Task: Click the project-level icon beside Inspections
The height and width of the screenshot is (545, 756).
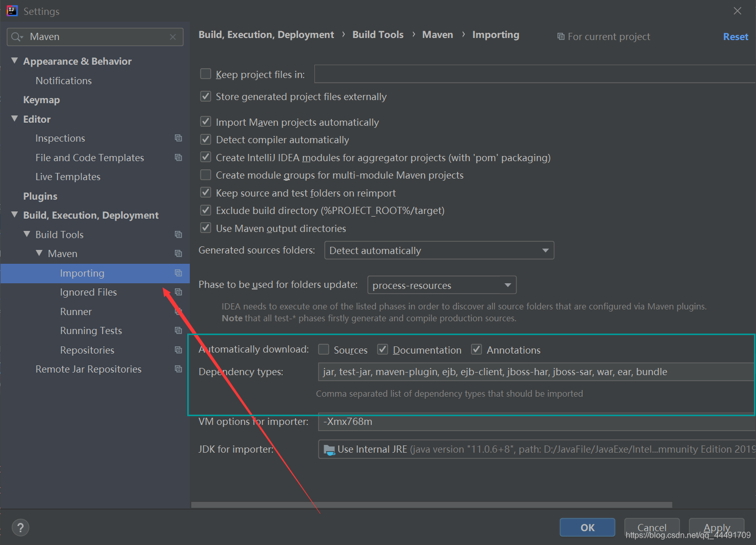Action: pos(178,138)
